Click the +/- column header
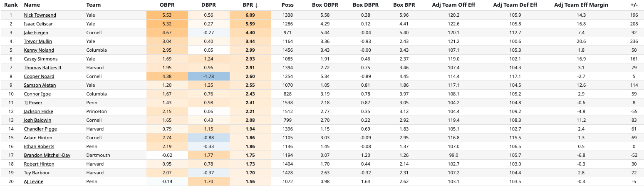 (634, 5)
